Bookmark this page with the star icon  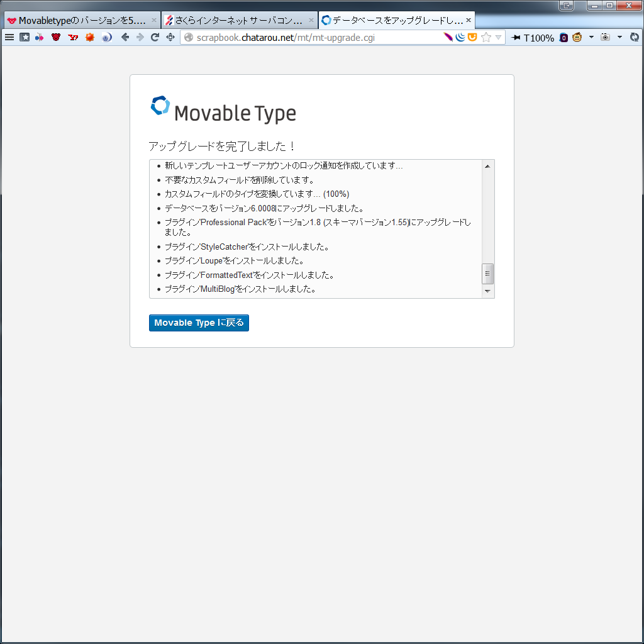pos(486,37)
